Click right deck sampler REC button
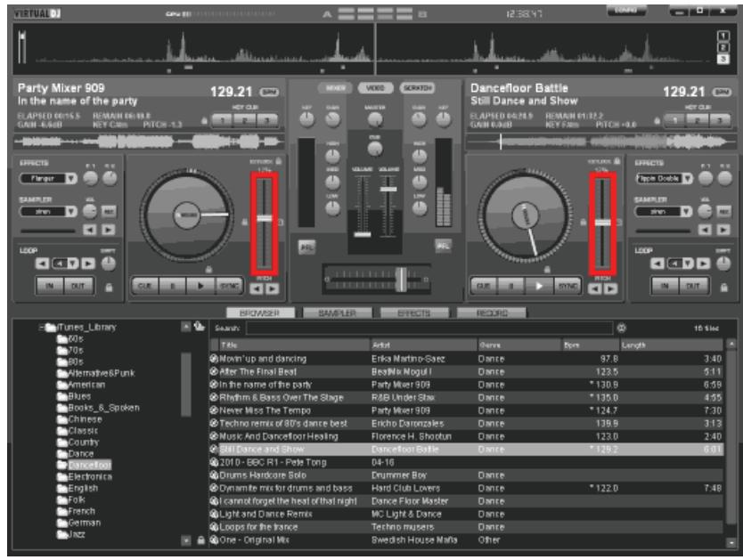 pyautogui.click(x=723, y=211)
